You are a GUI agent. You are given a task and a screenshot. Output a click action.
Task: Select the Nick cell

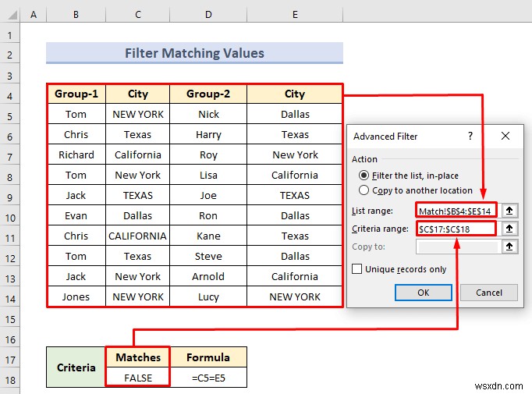(x=208, y=114)
